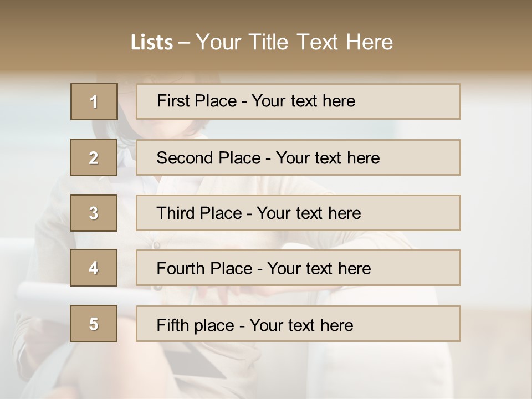Click the number 5 box
The height and width of the screenshot is (399, 532).
click(94, 324)
